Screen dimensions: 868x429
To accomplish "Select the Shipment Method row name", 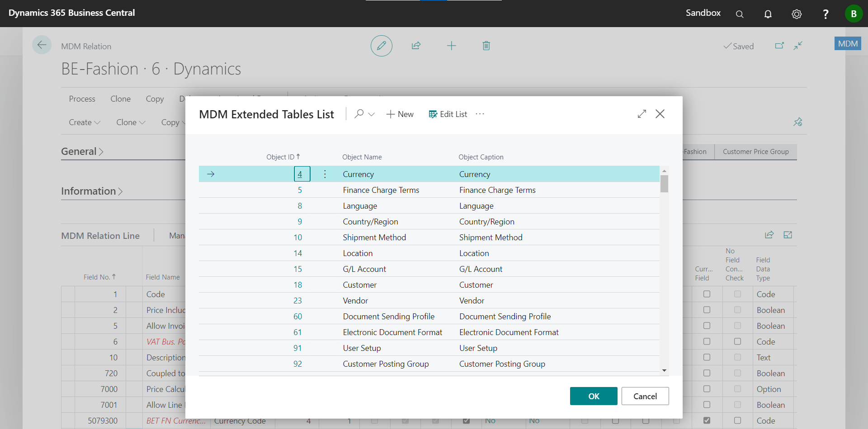I will [374, 237].
